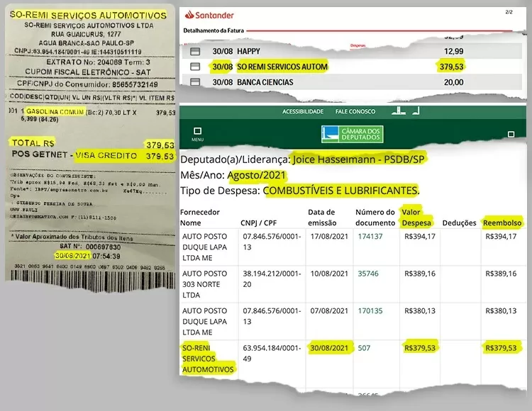The height and width of the screenshot is (411, 532).
Task: Click card icon beside SO REMI SERVICOS AUTOM
Action: coord(196,67)
